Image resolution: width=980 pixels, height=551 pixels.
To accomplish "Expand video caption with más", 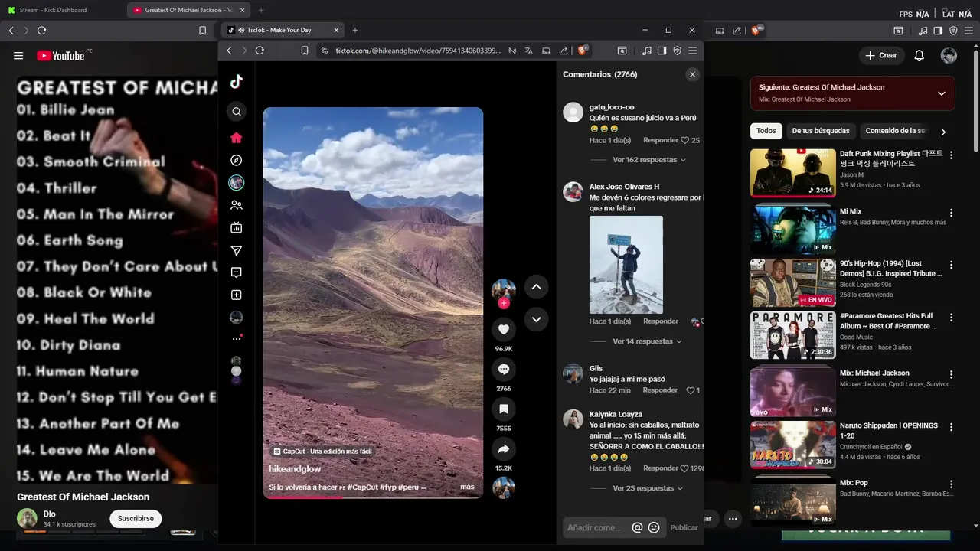I will pyautogui.click(x=467, y=487).
